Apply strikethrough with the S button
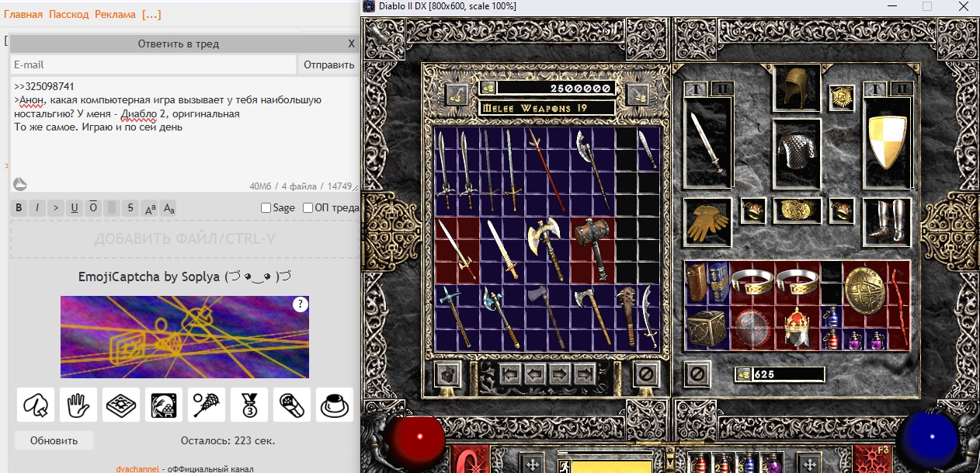980x473 pixels. [130, 207]
